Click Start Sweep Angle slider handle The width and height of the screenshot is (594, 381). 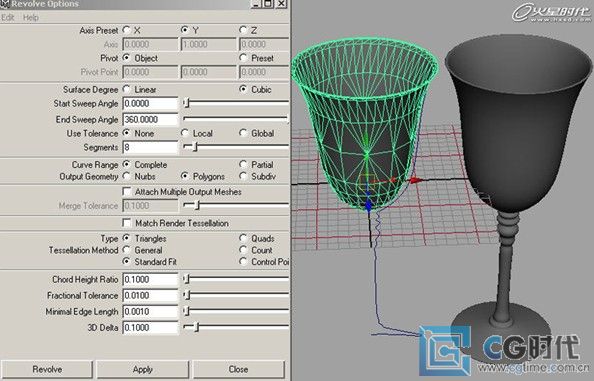click(x=186, y=103)
